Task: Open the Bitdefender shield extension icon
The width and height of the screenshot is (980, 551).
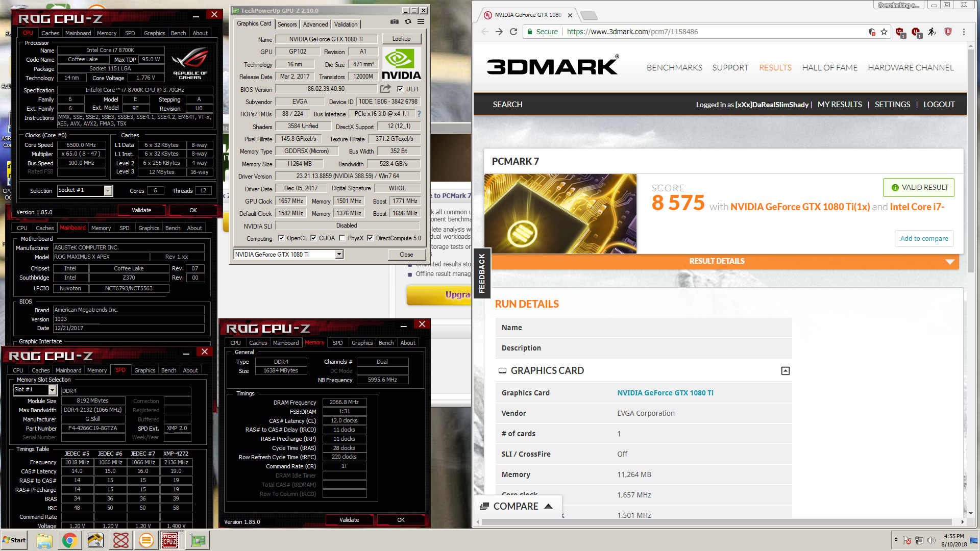Action: (948, 32)
